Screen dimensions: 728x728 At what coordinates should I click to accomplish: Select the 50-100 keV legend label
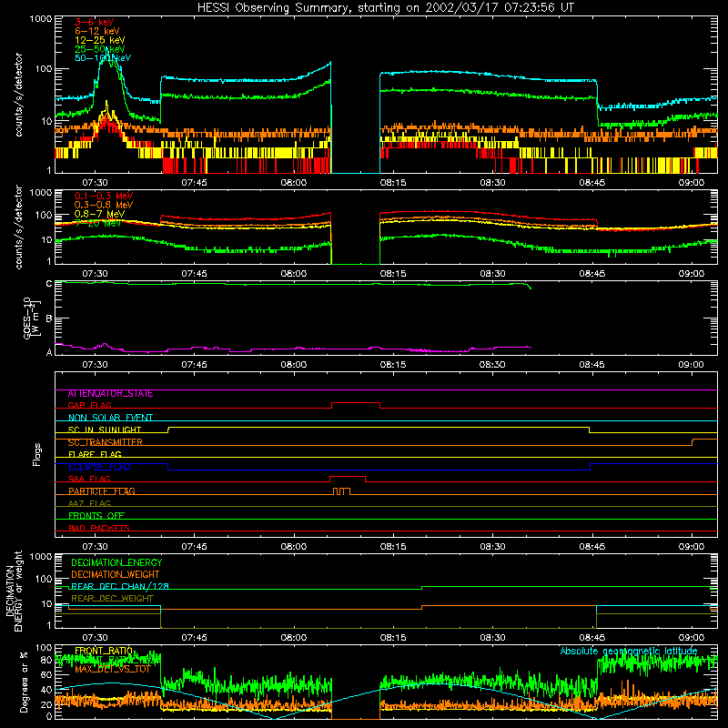coord(102,58)
